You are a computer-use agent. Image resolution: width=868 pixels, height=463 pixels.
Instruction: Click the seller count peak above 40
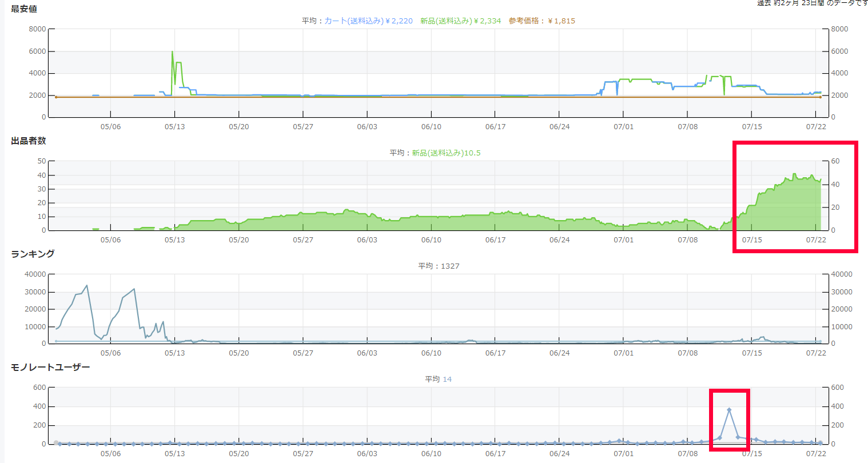[794, 174]
